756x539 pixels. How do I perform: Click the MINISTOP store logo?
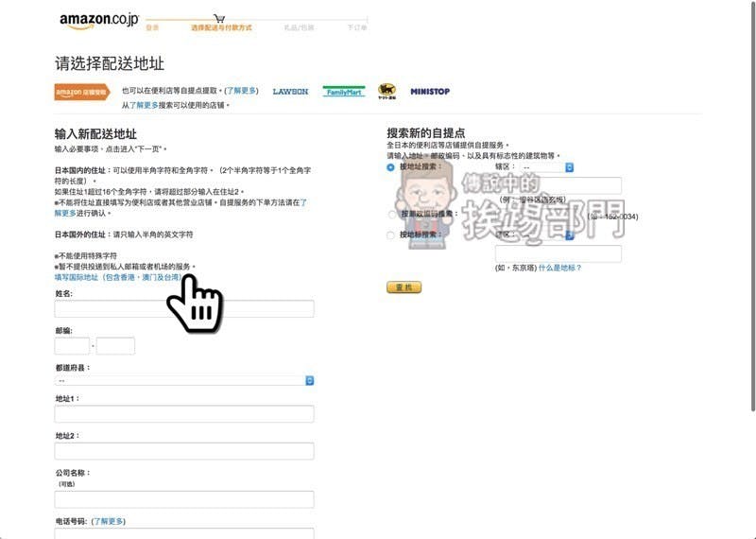pyautogui.click(x=430, y=91)
